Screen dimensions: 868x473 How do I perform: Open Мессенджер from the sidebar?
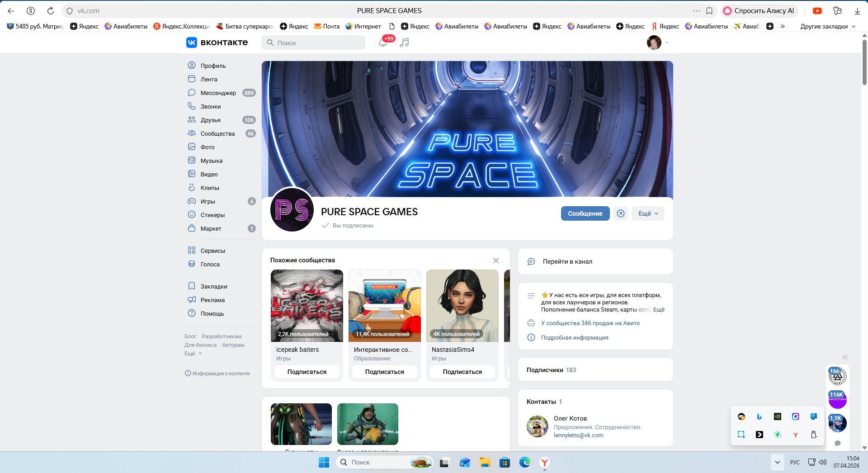point(218,93)
